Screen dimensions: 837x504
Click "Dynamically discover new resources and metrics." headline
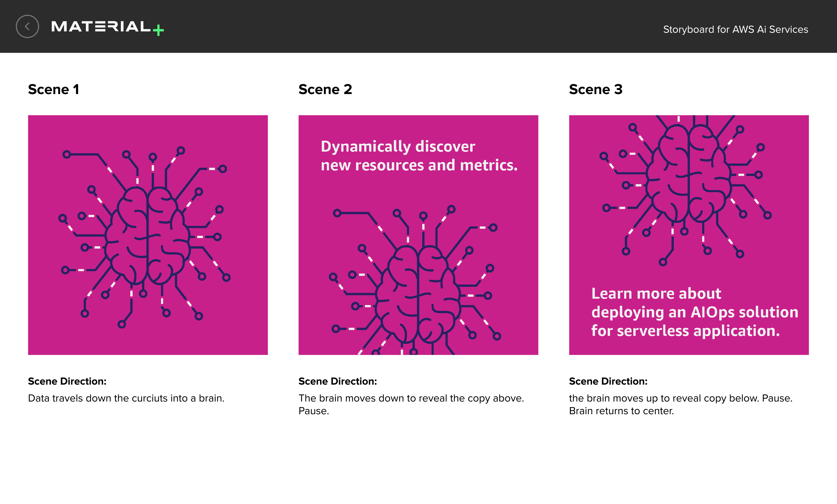pyautogui.click(x=419, y=156)
